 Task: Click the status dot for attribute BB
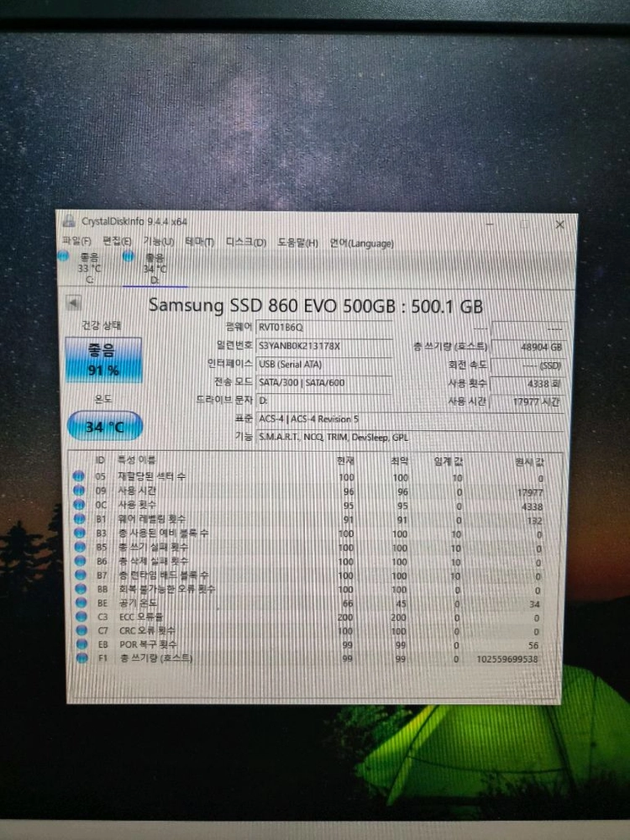click(81, 588)
